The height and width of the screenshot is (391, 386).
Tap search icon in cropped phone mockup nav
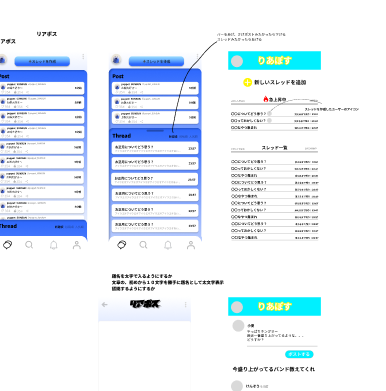click(29, 245)
